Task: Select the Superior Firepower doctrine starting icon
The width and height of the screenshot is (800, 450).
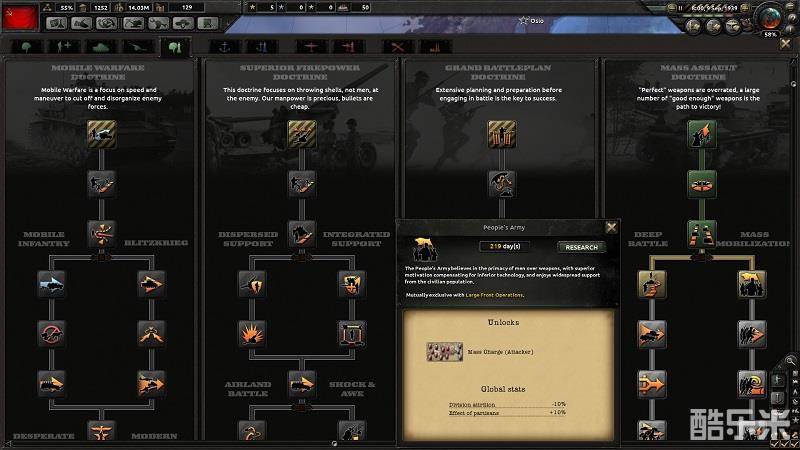Action: 302,134
